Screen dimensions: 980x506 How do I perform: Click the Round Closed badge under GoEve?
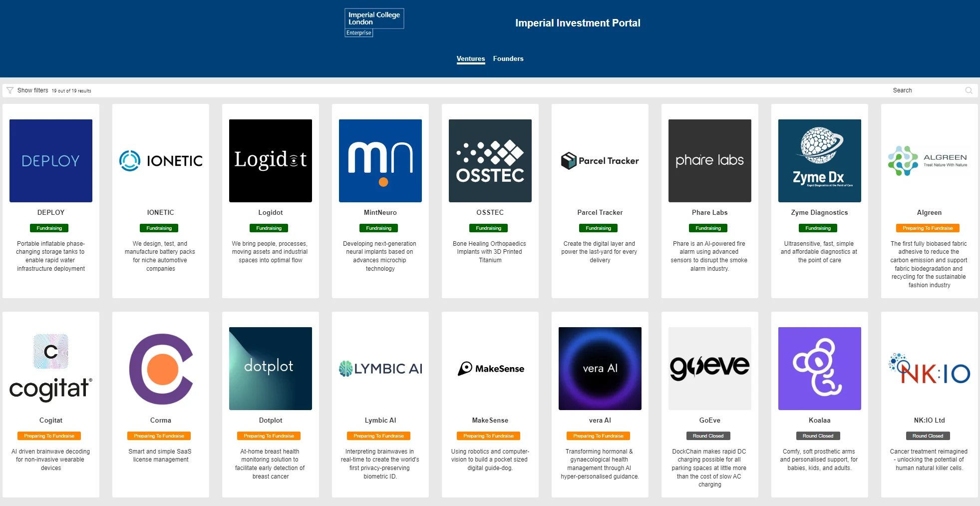tap(708, 436)
